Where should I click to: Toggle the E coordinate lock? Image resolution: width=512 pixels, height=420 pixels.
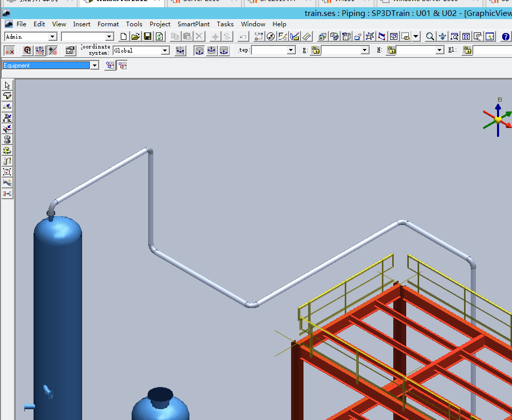pos(315,50)
